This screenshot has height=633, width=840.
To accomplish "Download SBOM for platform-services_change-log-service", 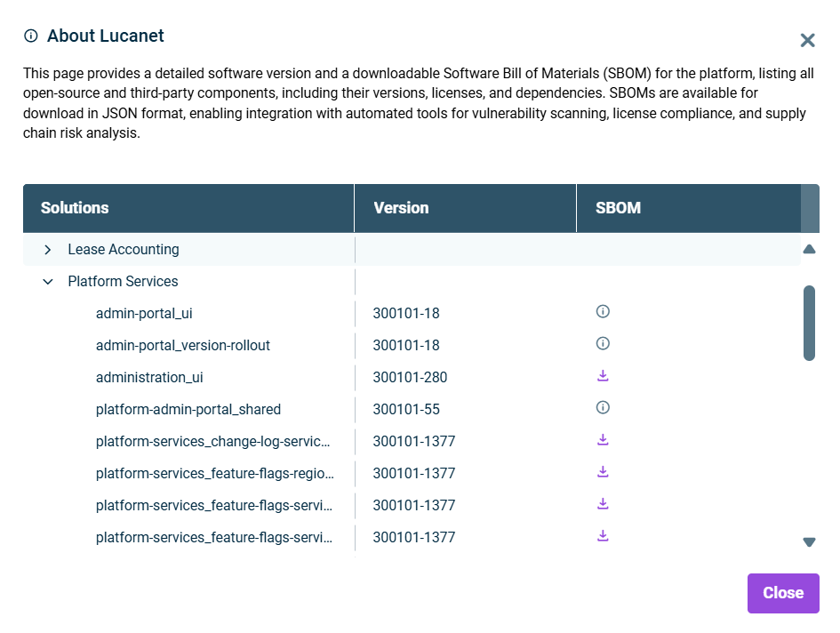I will click(x=603, y=440).
